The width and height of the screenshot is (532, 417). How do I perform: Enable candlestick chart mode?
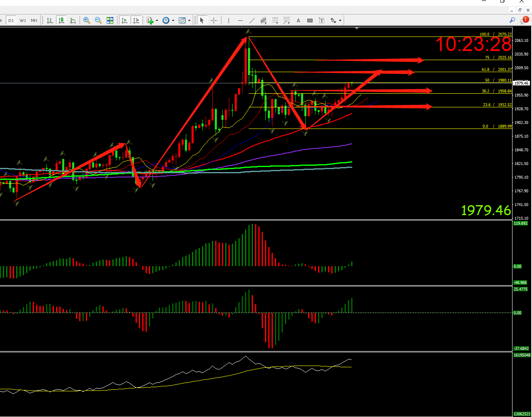tap(61, 20)
